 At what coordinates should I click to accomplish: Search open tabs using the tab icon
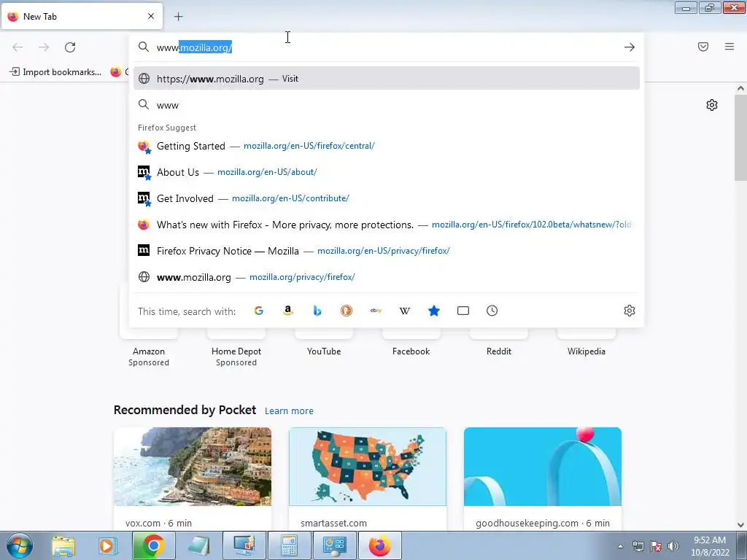point(463,311)
